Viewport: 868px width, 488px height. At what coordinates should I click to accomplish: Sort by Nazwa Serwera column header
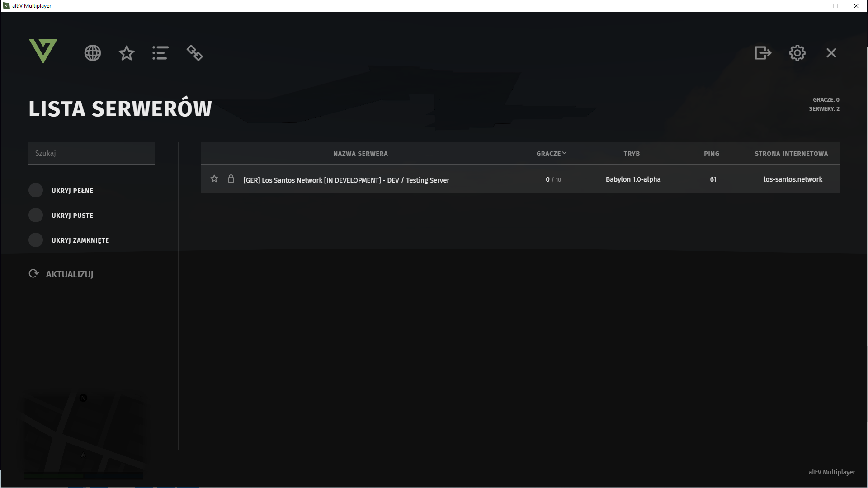pos(360,154)
